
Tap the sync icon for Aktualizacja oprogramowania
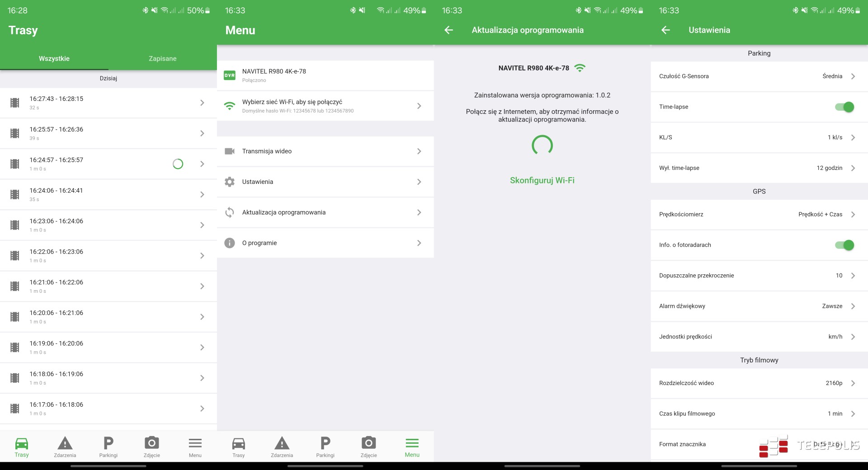(230, 212)
